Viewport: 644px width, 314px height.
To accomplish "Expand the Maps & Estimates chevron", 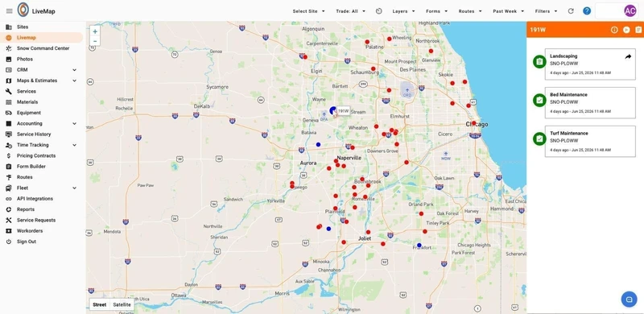I will pyautogui.click(x=74, y=81).
